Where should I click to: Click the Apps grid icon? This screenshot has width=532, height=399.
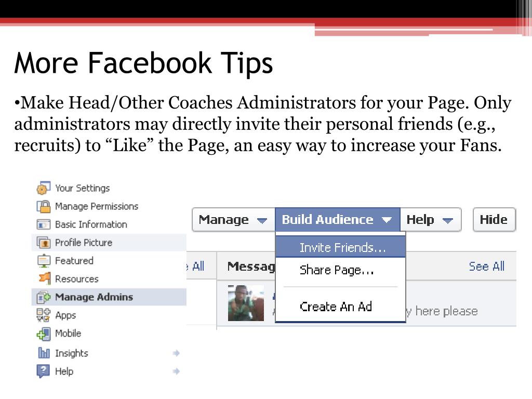point(44,315)
